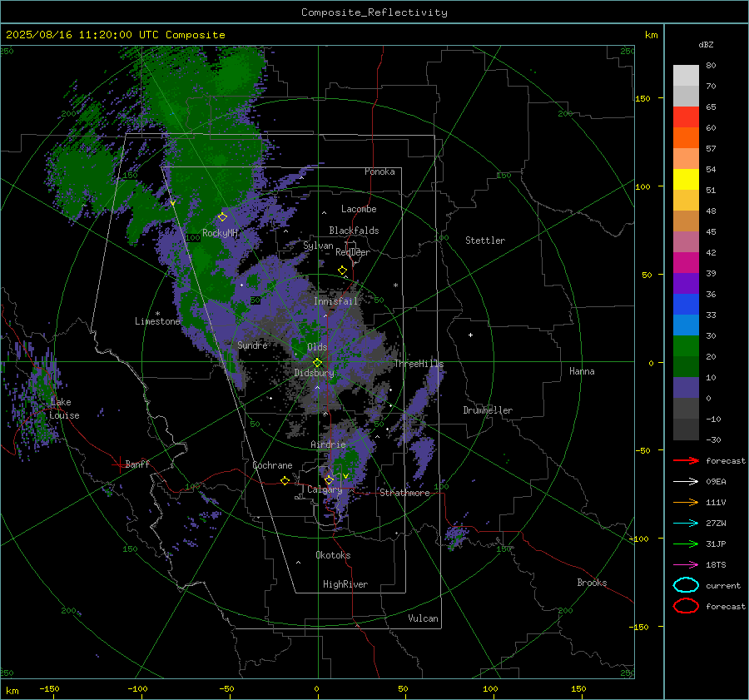Viewport: 749px width, 700px height.
Task: Click the Composite_Reflectivity title
Action: [x=374, y=12]
